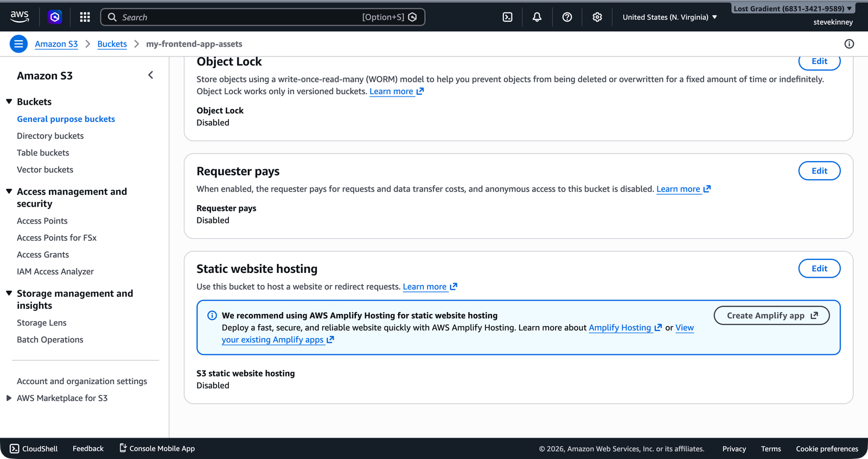Collapse the Buckets section triangle
The image size is (868, 459).
[x=9, y=101]
